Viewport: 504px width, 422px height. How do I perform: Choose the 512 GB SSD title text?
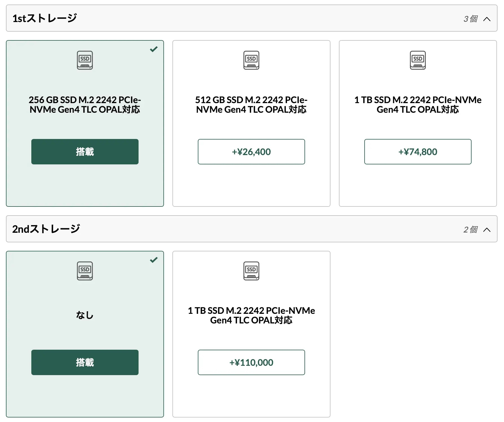(x=251, y=105)
